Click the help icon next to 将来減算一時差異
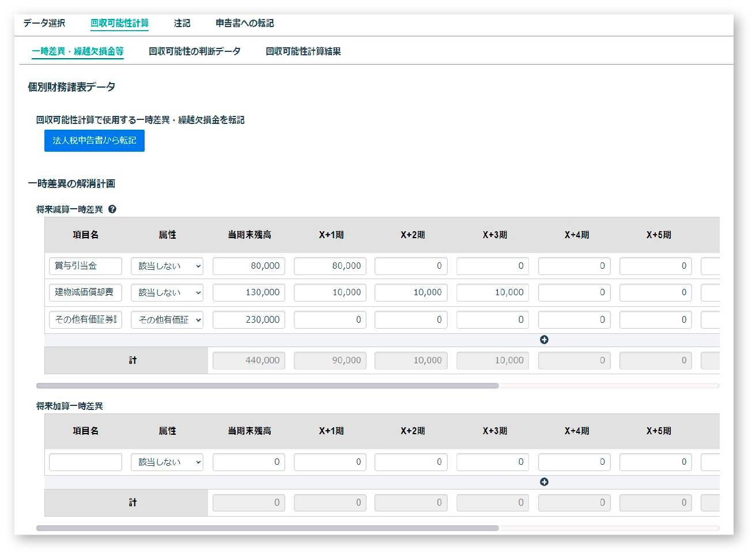The image size is (756, 557). [x=112, y=209]
